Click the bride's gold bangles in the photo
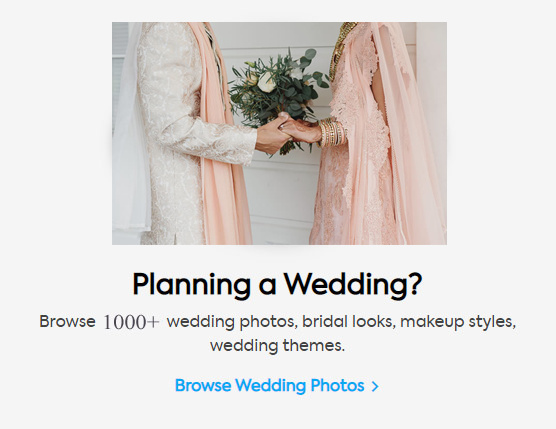The image size is (556, 429). click(332, 132)
